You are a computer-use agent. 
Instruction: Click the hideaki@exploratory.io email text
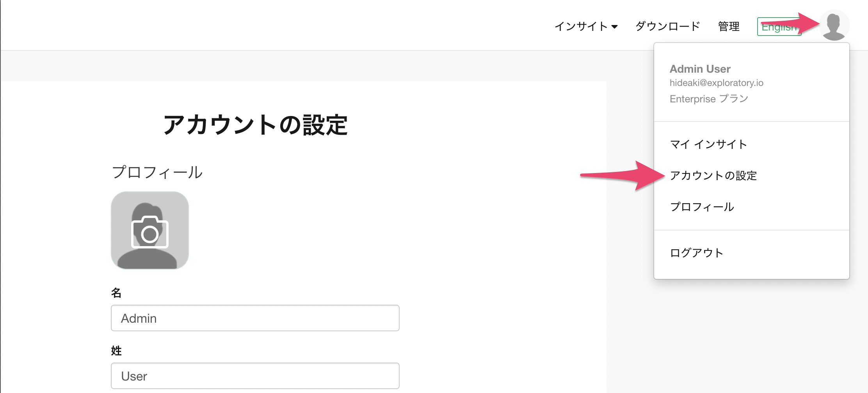tap(717, 83)
